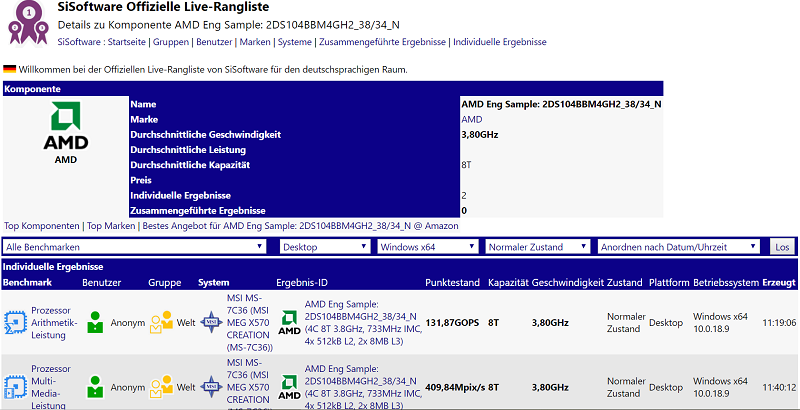Click timestamp 11:40:12
The width and height of the screenshot is (800, 410).
point(779,388)
